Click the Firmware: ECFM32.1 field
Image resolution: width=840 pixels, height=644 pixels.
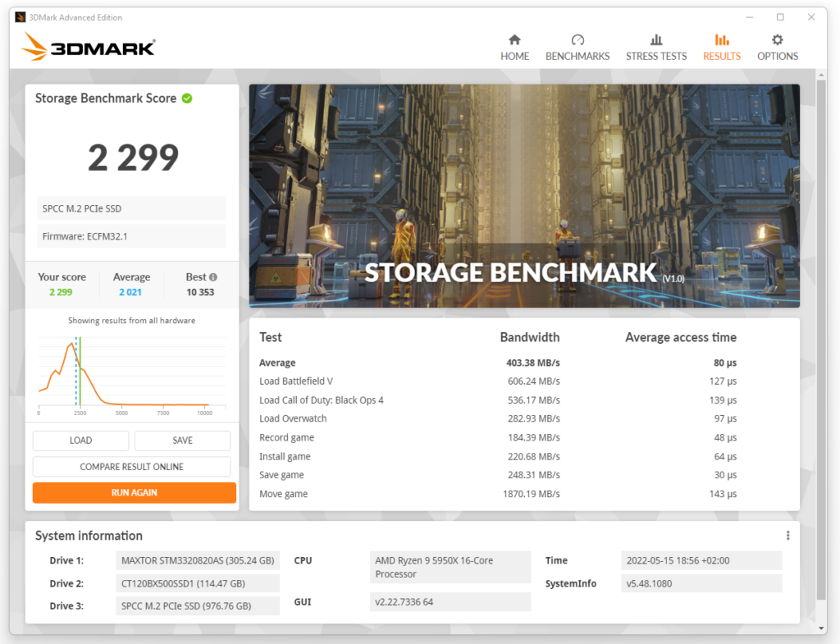click(131, 236)
